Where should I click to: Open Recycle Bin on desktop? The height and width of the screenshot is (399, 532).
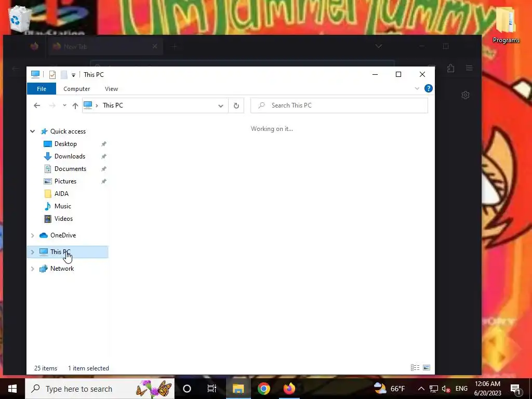[x=20, y=19]
